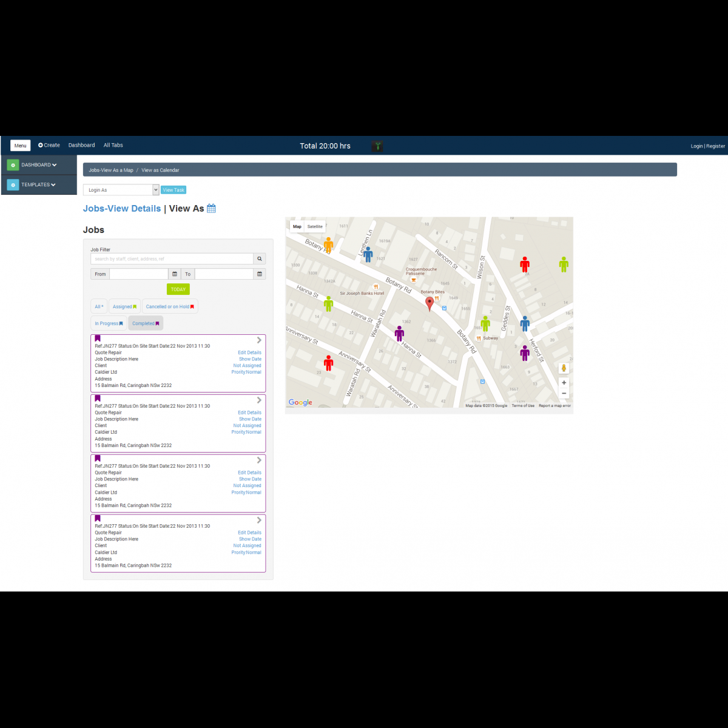Click the Total 20:00 hrs text

pyautogui.click(x=325, y=146)
